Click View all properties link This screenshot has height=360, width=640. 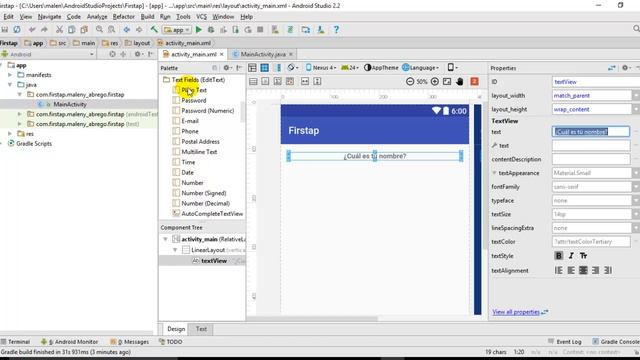click(x=516, y=312)
